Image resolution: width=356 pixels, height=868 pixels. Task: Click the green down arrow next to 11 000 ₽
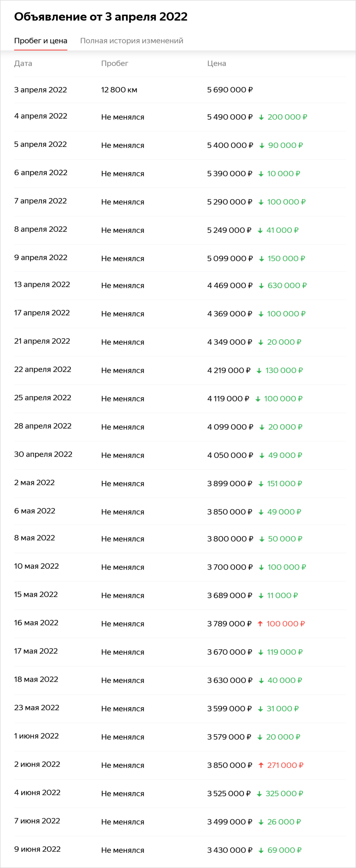[x=261, y=596]
